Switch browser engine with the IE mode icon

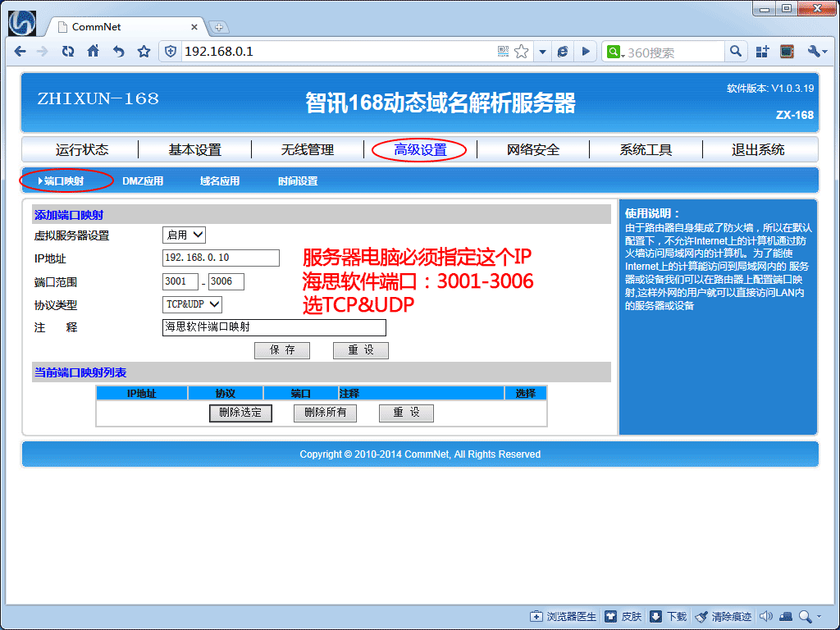pos(563,52)
